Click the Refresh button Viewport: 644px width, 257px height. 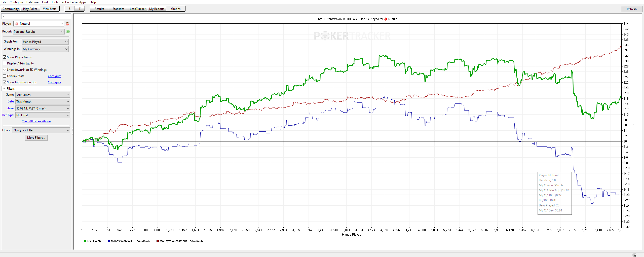pyautogui.click(x=632, y=9)
